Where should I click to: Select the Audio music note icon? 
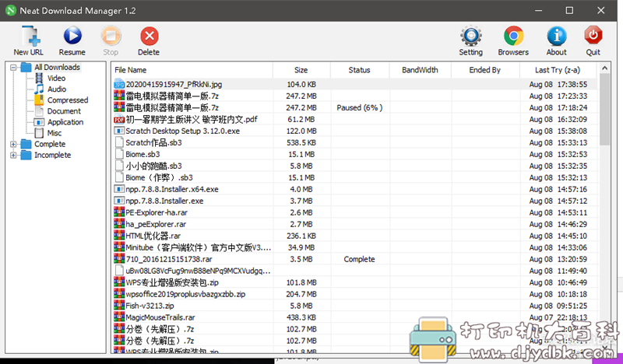(x=39, y=89)
